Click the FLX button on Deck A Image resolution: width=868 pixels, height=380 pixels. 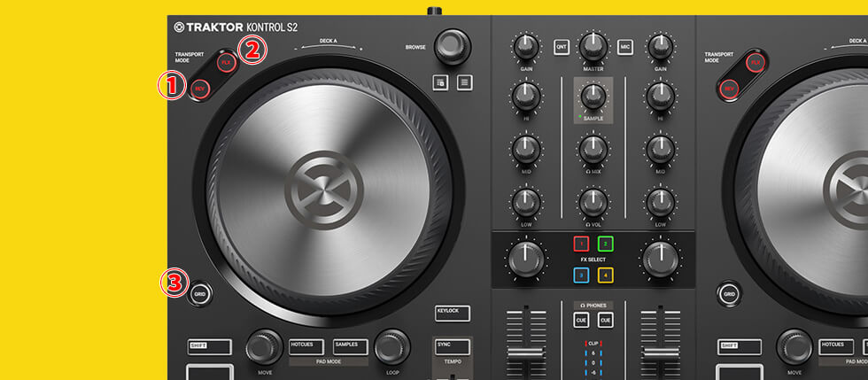(x=226, y=63)
